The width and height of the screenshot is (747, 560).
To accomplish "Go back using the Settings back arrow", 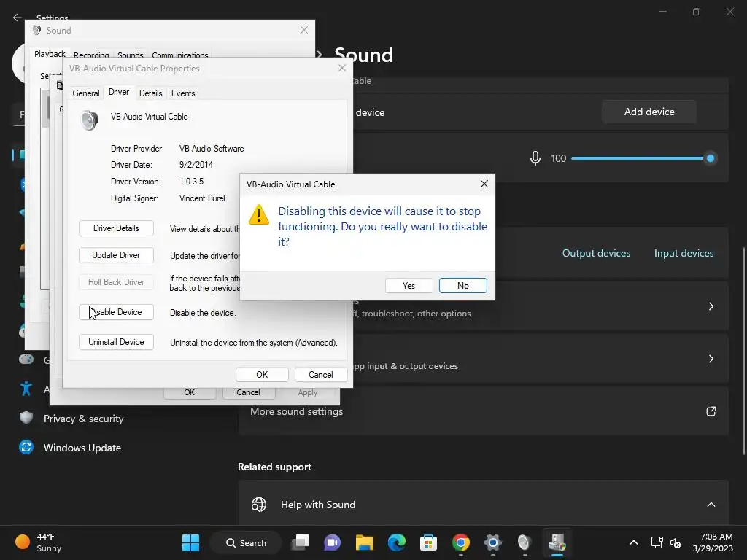I will pyautogui.click(x=18, y=17).
